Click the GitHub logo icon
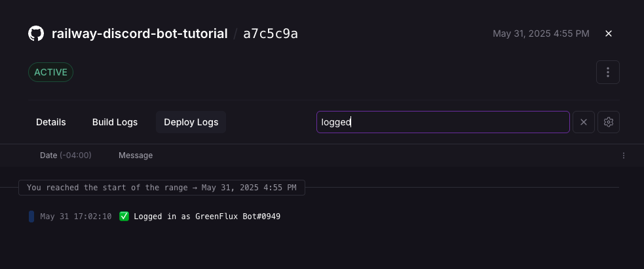Image resolution: width=644 pixels, height=269 pixels. pyautogui.click(x=36, y=33)
